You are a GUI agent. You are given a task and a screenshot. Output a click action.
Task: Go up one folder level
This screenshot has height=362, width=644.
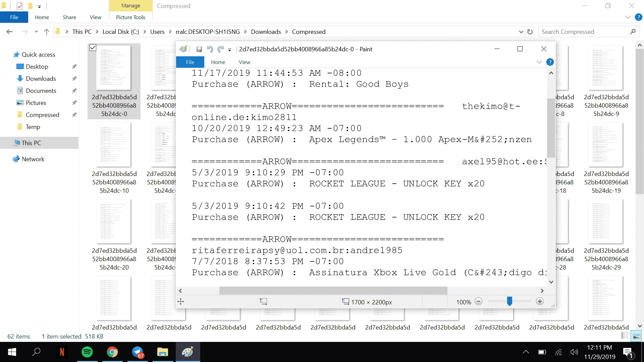coord(47,32)
